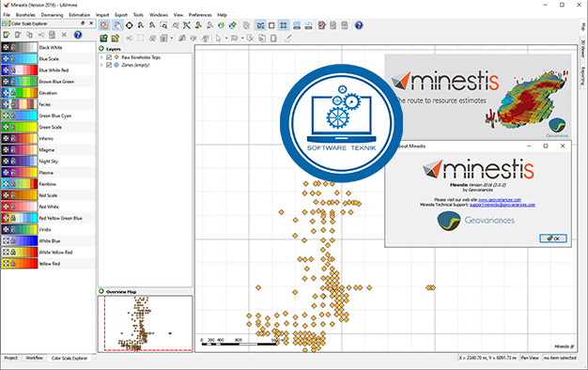Screen dimensions: 588x370
Task: Click the blue undo arrow ruler icon
Action: (x=308, y=25)
